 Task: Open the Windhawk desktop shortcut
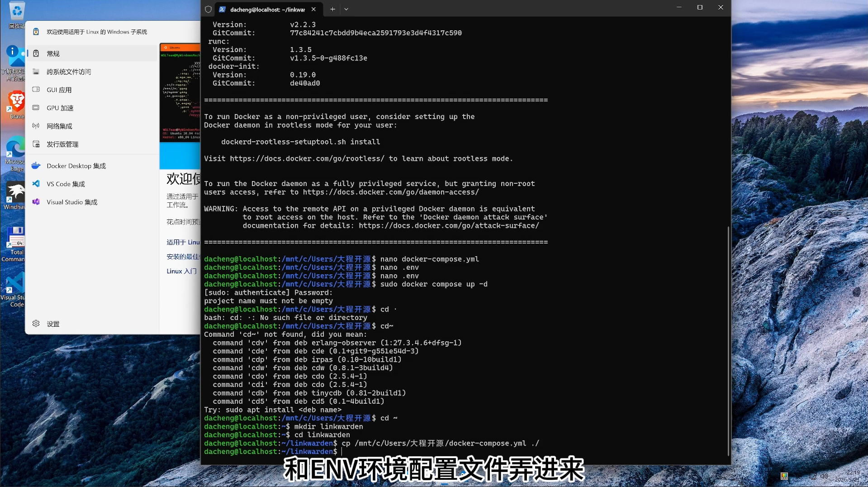pos(14,196)
